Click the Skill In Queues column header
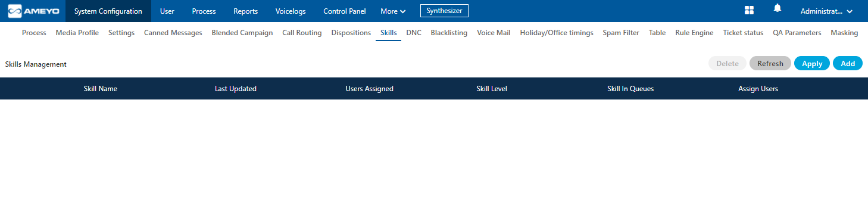This screenshot has width=868, height=221. tap(630, 89)
